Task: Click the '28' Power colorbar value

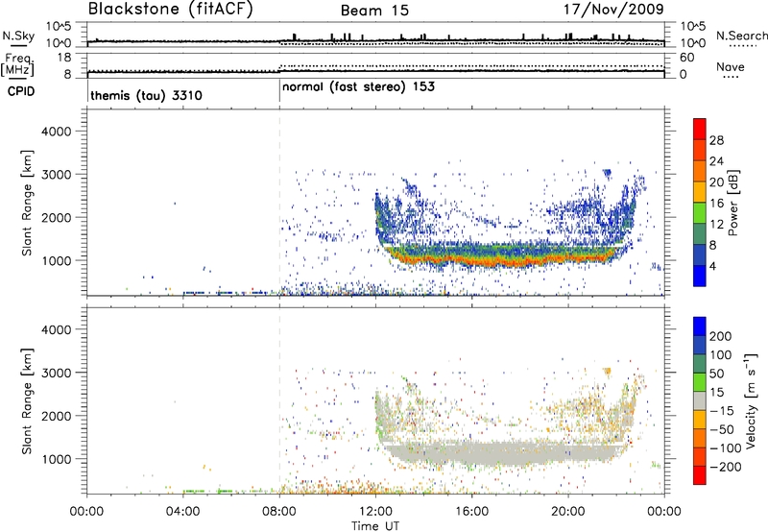Action: tap(716, 140)
